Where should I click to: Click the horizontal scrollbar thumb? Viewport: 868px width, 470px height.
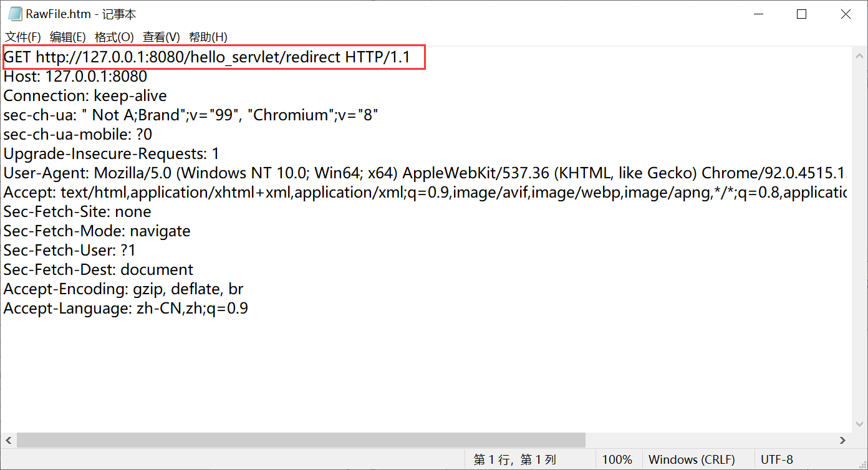[x=301, y=440]
